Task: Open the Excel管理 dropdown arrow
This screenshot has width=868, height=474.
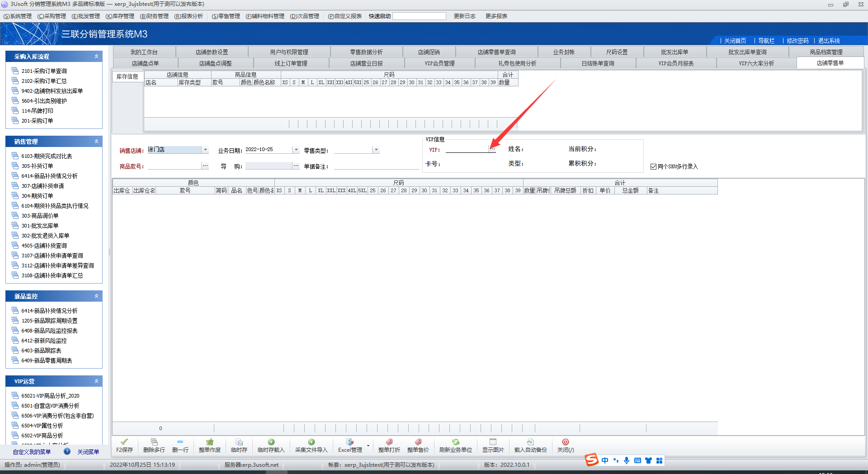Action: pos(368,446)
